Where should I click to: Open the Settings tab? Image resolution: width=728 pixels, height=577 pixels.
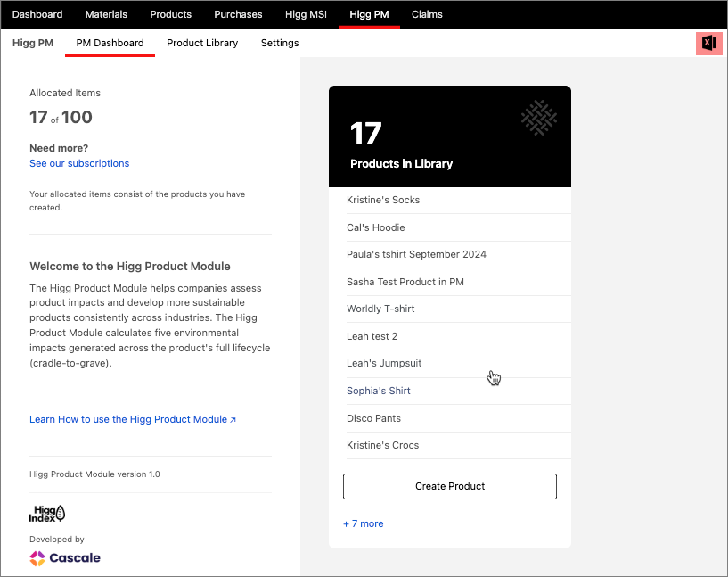280,43
